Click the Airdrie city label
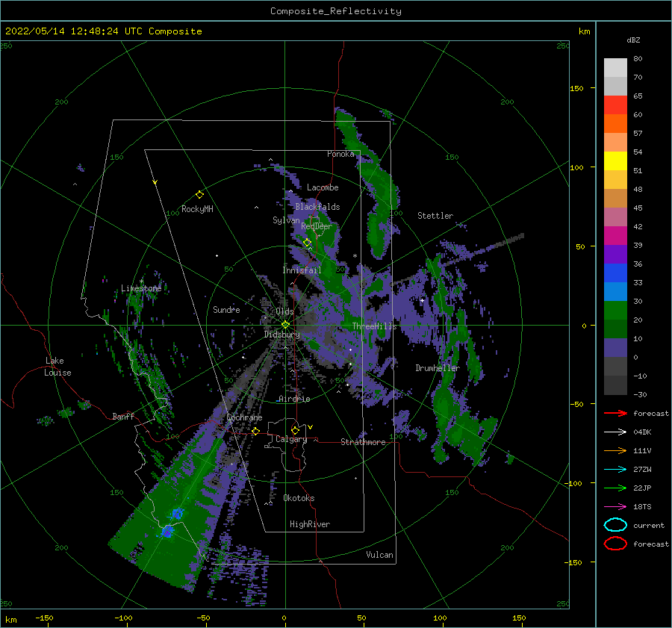672x628 pixels. pyautogui.click(x=294, y=399)
